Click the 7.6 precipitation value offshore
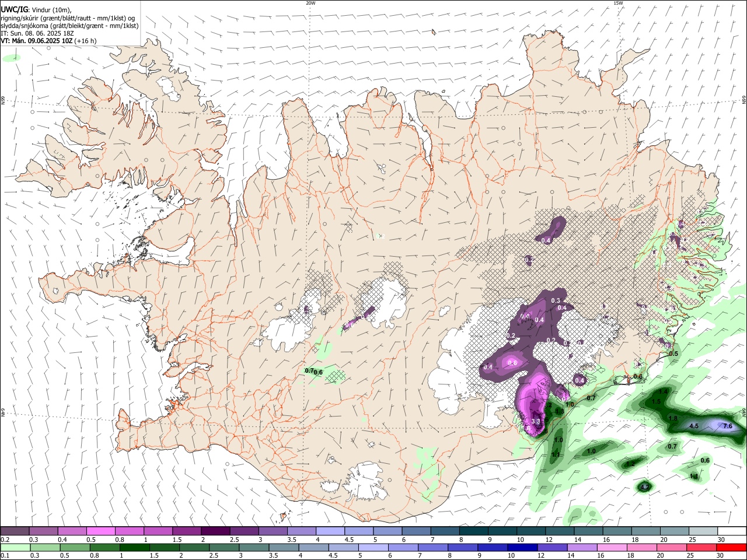The height and width of the screenshot is (560, 747). pos(727,426)
